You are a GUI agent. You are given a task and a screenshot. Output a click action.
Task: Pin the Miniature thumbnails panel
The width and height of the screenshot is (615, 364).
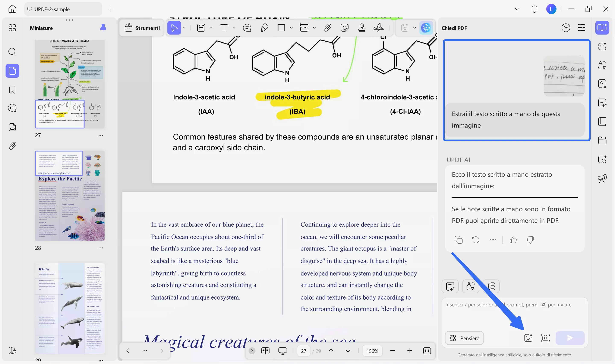pos(103,28)
